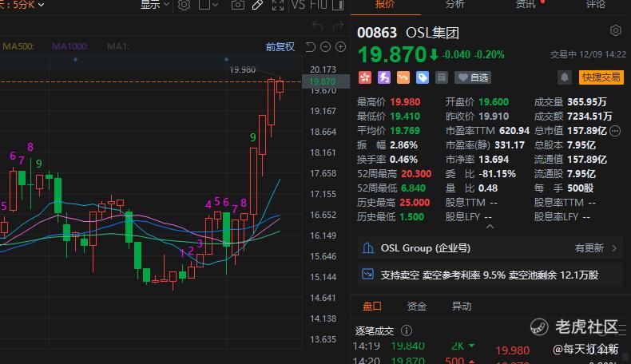Screen dimensions: 631x364
Task: Open the VS compare button
Action: (298, 5)
